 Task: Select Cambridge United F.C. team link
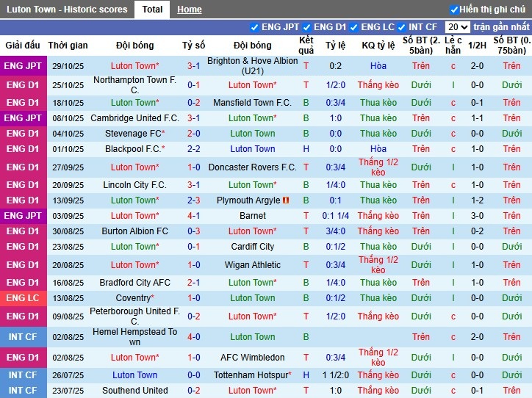134,118
